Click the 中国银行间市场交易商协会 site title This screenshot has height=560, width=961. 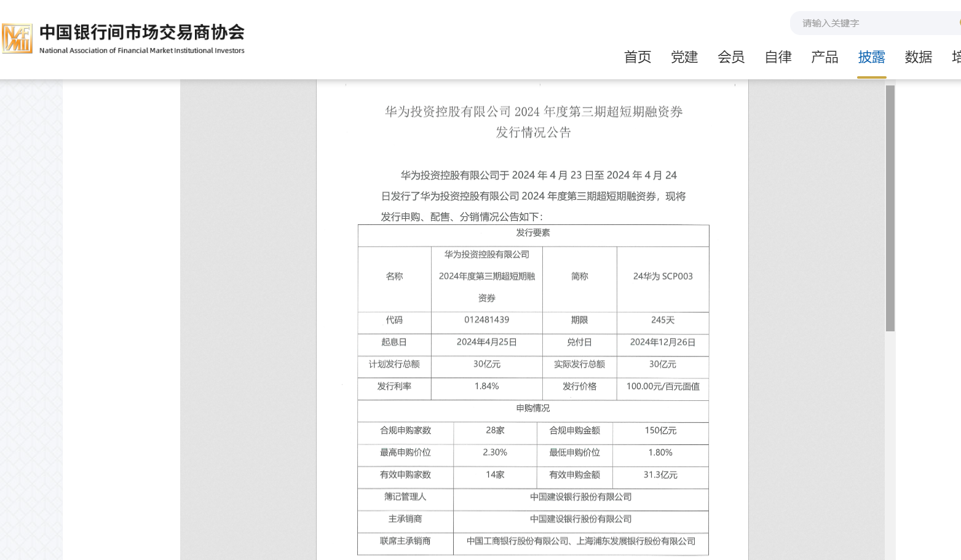click(142, 32)
